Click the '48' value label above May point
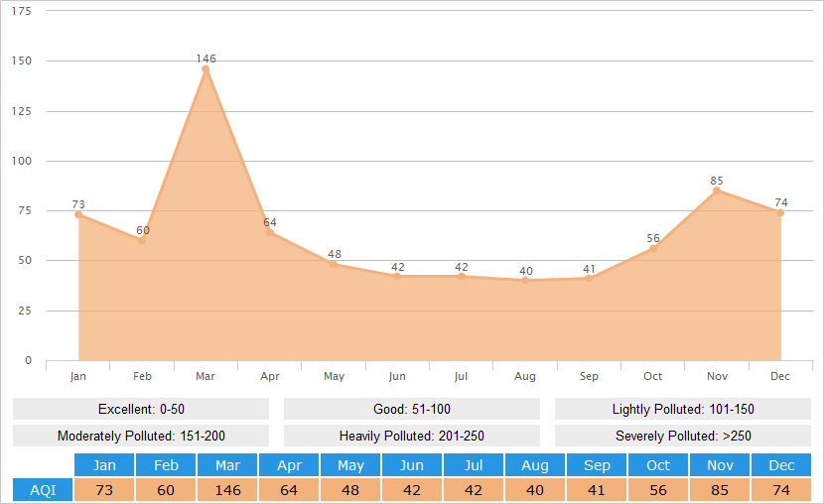Image resolution: width=824 pixels, height=504 pixels. click(x=335, y=254)
